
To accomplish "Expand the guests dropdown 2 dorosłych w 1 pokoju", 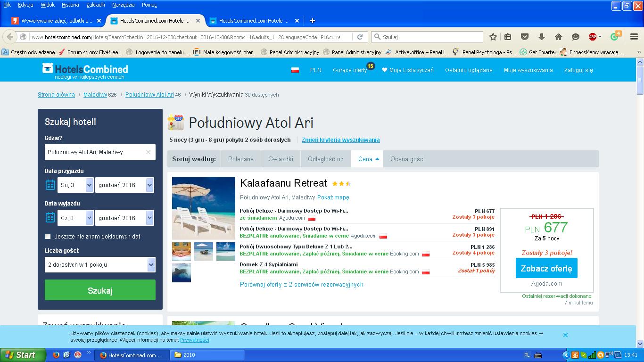I will click(x=100, y=264).
